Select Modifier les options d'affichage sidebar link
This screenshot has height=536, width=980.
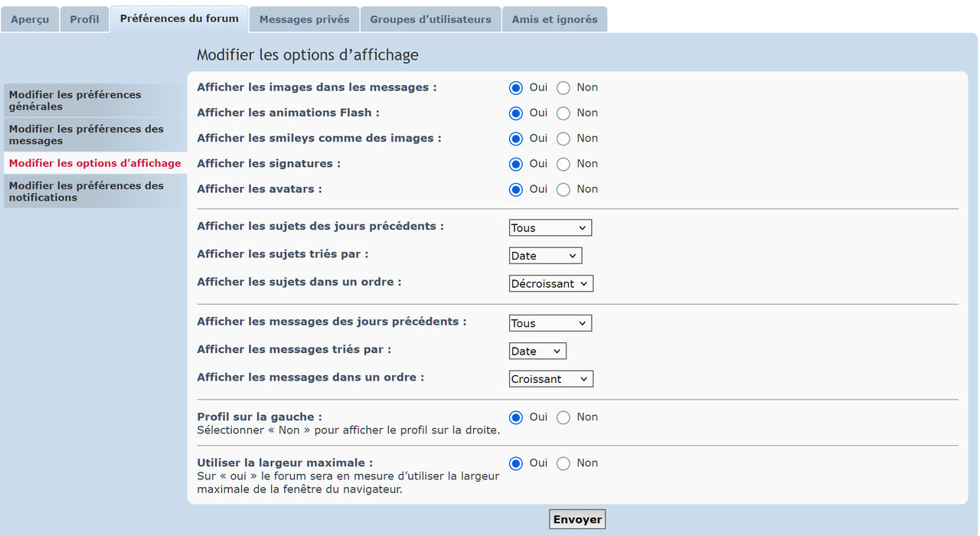tap(95, 163)
